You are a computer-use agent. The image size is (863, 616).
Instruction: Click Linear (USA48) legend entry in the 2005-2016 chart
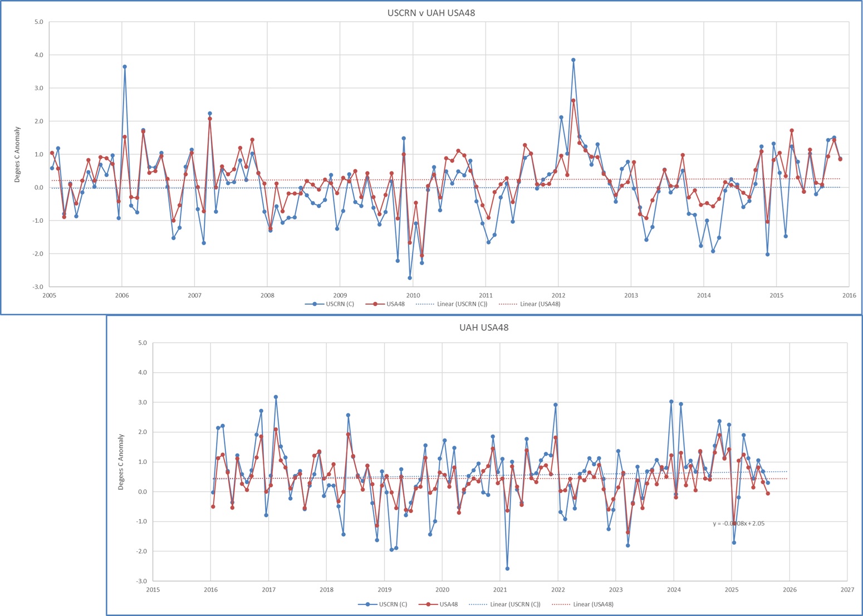pos(529,304)
